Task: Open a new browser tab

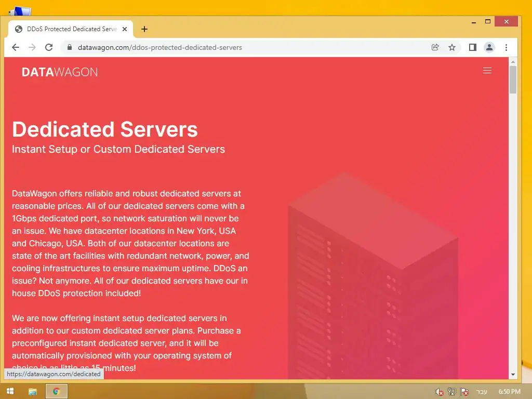Action: point(144,29)
